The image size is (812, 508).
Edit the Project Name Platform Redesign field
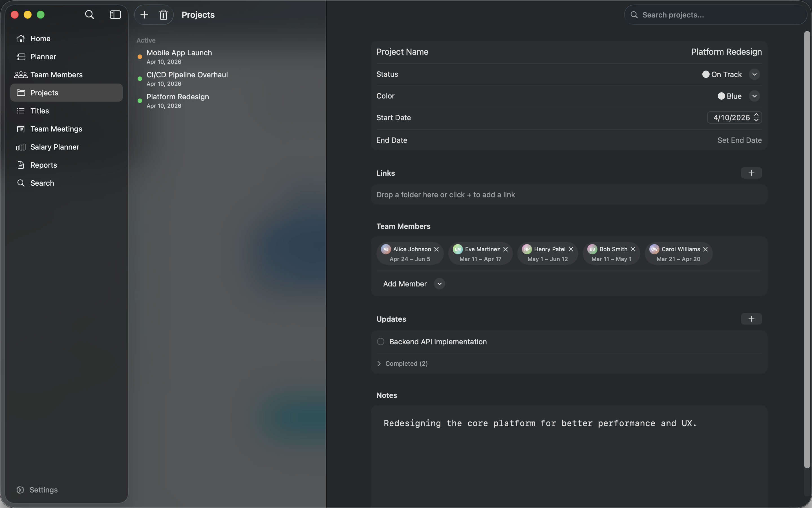(x=726, y=52)
